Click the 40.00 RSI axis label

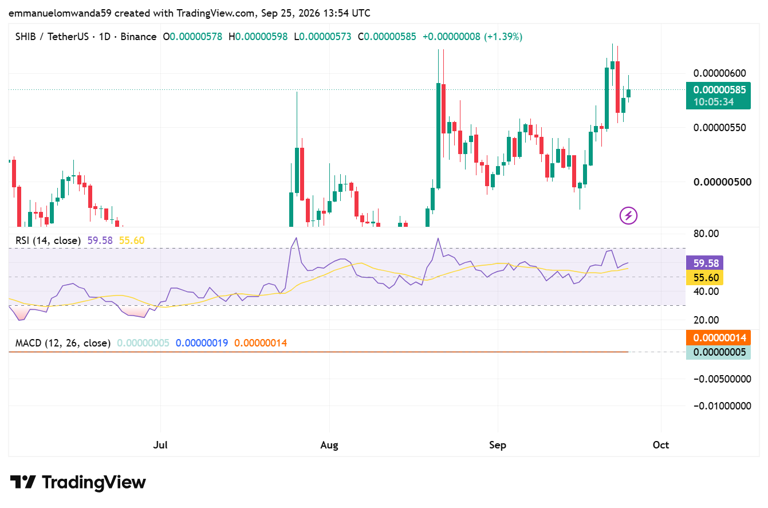click(706, 291)
